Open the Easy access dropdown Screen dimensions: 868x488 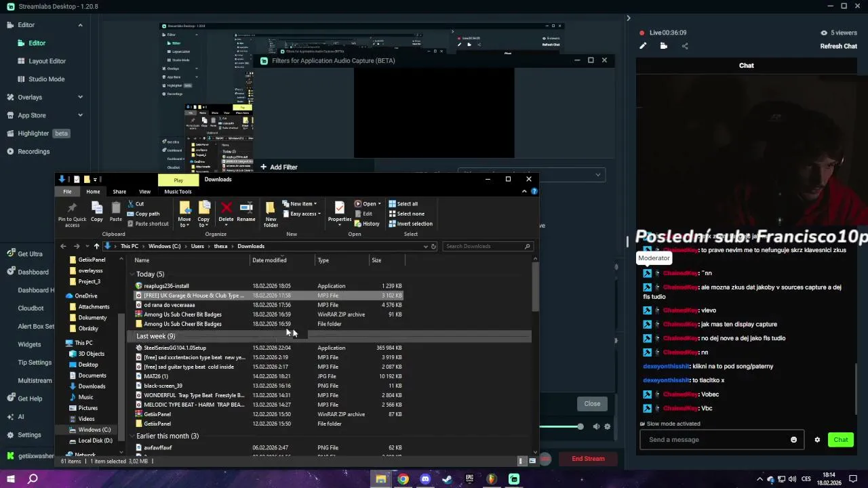tap(301, 213)
